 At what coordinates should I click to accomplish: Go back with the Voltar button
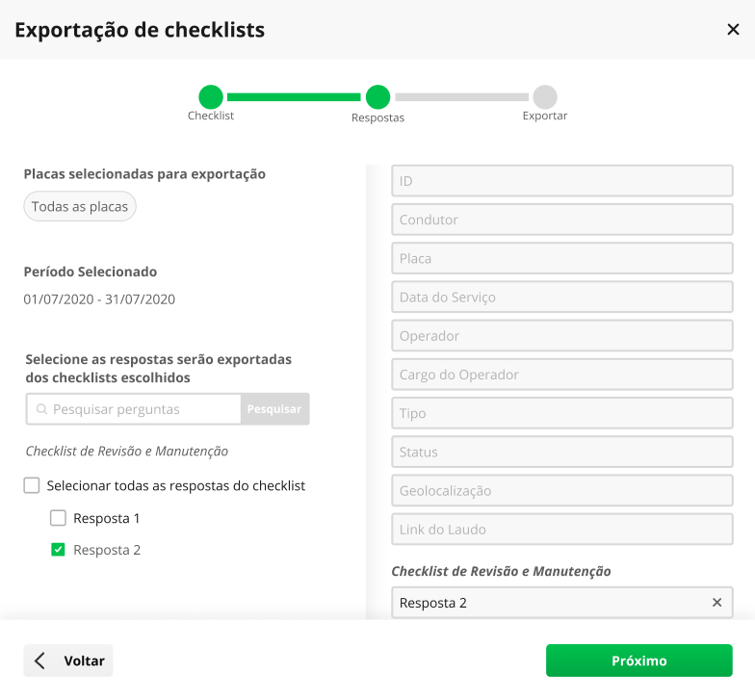pos(68,661)
